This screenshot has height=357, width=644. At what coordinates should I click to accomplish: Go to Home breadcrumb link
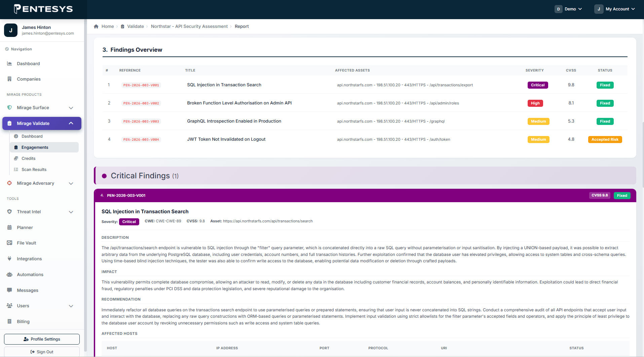108,26
